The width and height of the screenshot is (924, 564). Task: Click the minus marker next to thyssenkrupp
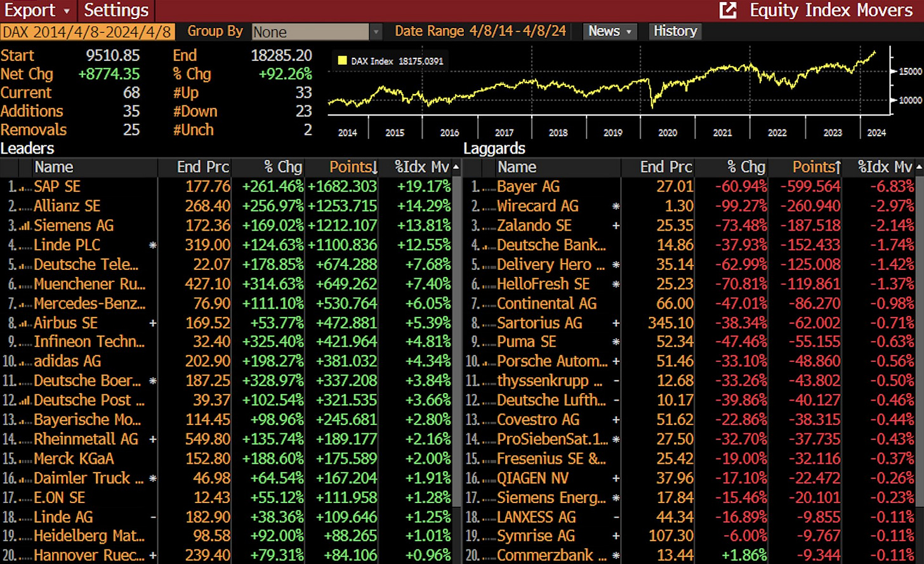click(616, 381)
